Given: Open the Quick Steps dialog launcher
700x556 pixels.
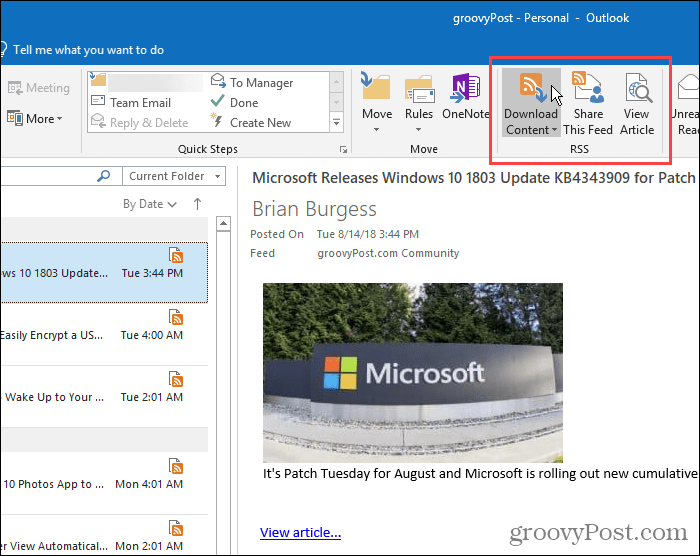Looking at the screenshot, I should [x=343, y=150].
